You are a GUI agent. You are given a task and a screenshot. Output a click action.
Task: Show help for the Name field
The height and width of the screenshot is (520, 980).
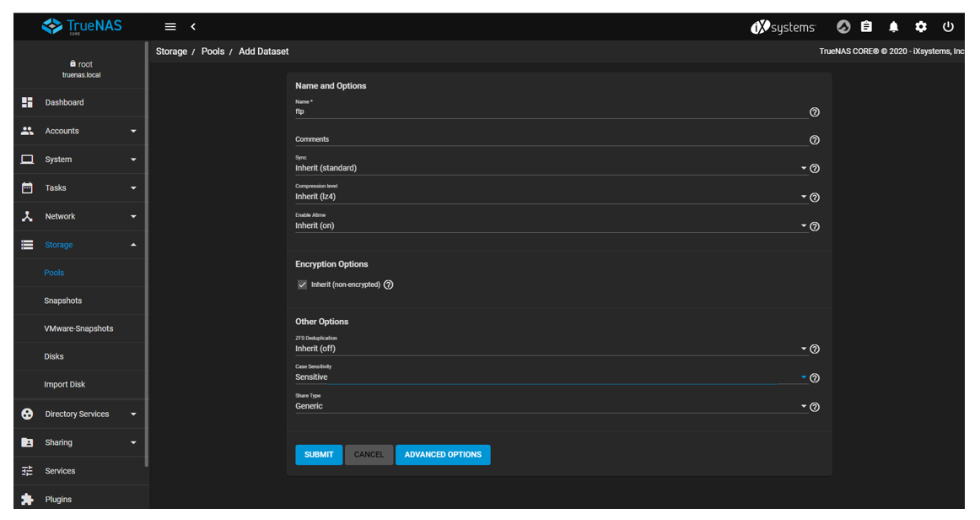tap(815, 112)
